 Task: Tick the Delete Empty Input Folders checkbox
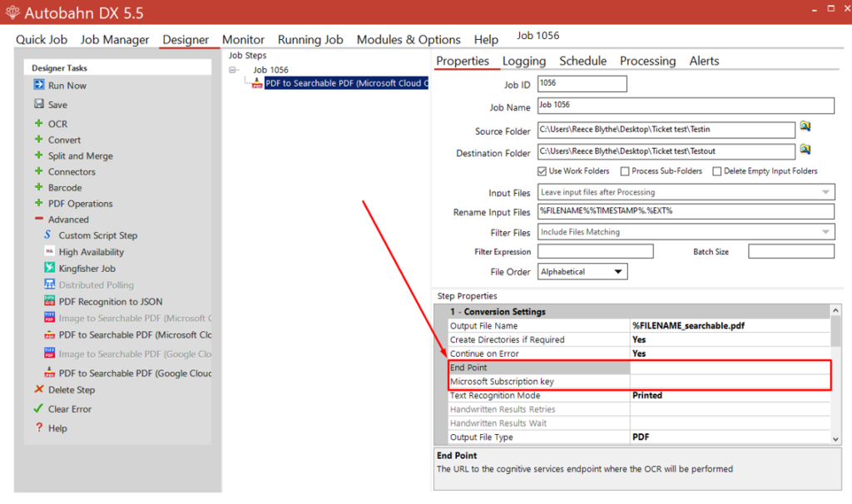pyautogui.click(x=716, y=171)
